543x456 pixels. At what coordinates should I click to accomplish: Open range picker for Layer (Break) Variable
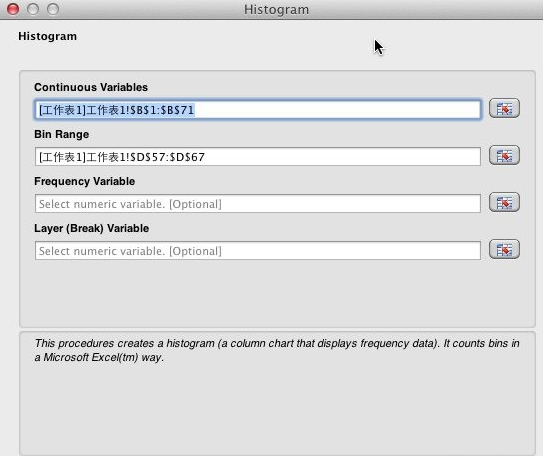504,249
